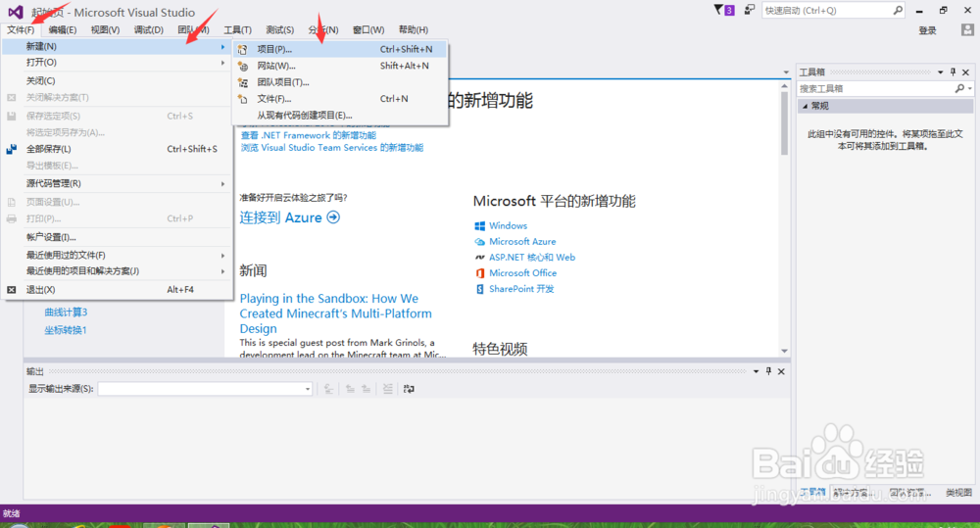The image size is (980, 528).
Task: Click the Visual Studio logo icon
Action: point(16,12)
